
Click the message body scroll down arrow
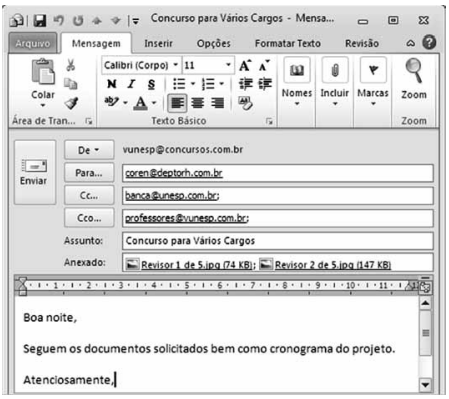click(425, 385)
